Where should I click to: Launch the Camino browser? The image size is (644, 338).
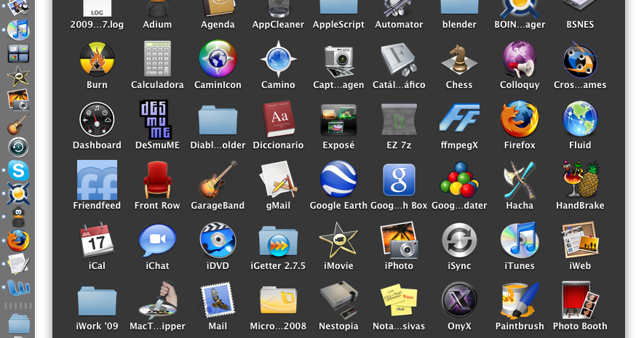tap(278, 59)
